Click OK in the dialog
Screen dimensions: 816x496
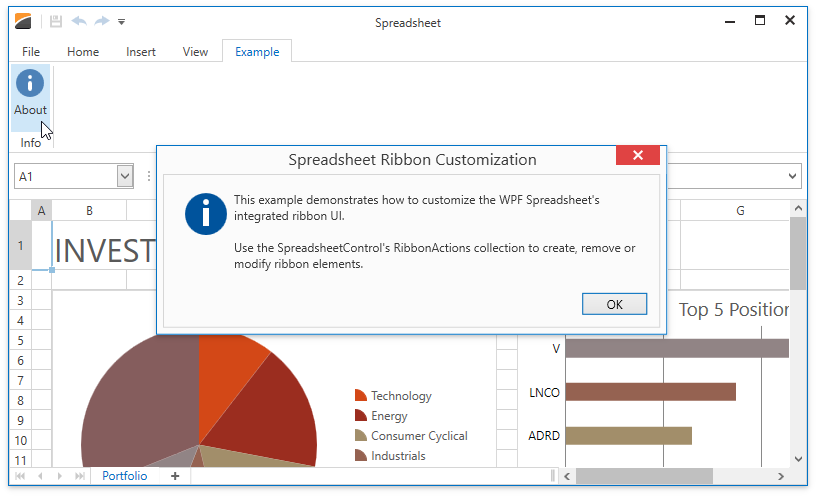(615, 304)
